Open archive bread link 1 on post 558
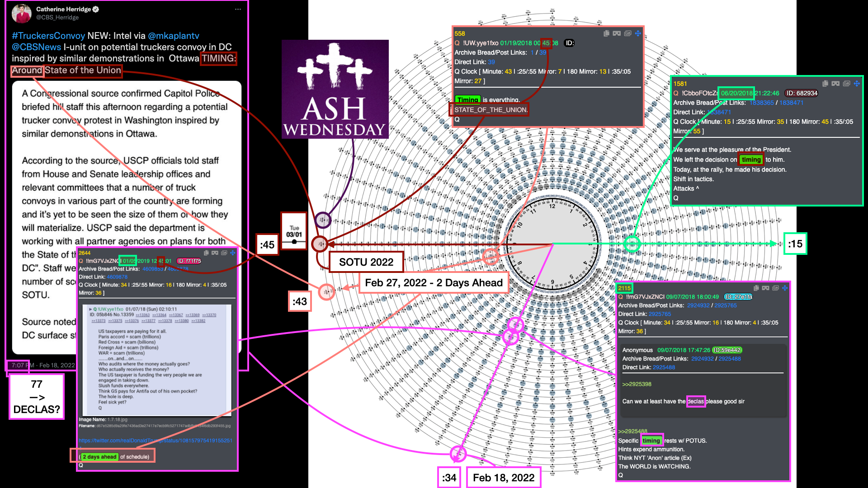Viewport: 868px width, 488px height. point(532,52)
